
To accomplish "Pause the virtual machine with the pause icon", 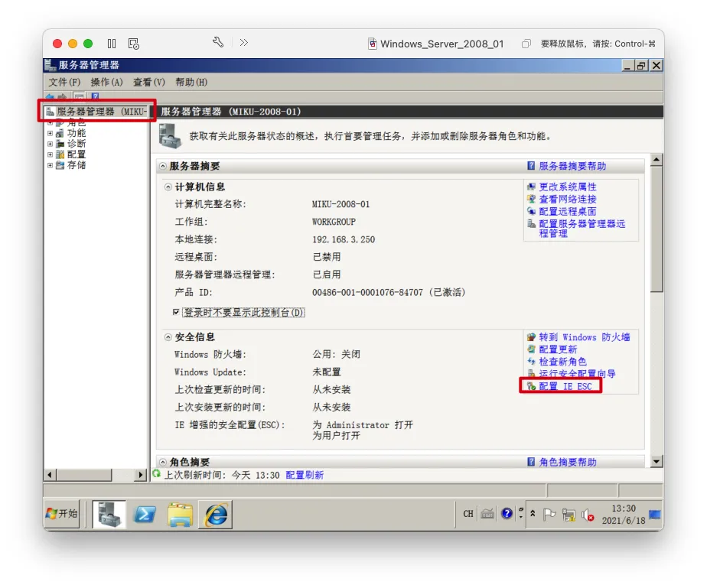I will click(112, 44).
